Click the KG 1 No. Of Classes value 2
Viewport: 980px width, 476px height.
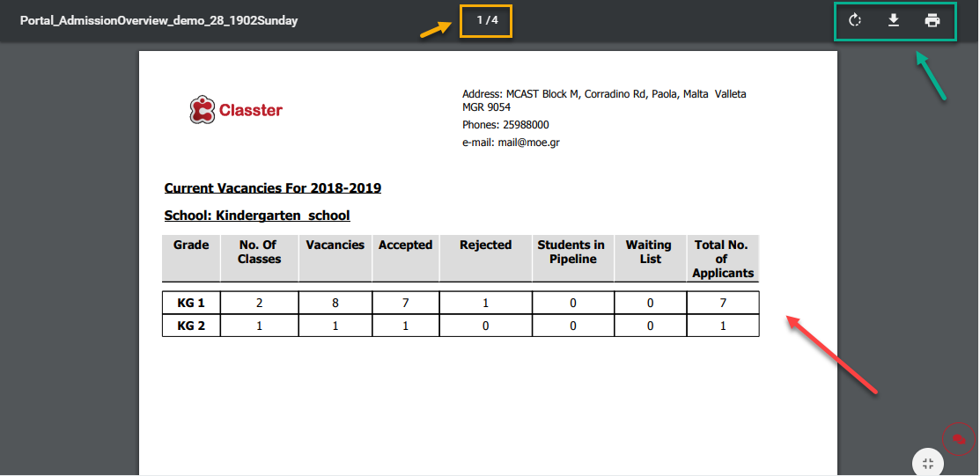pos(260,303)
